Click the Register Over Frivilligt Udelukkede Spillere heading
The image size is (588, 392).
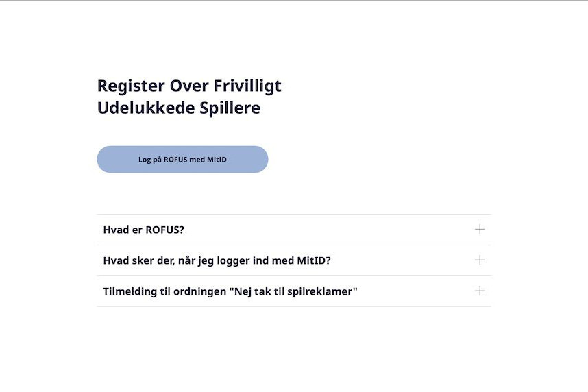(189, 97)
